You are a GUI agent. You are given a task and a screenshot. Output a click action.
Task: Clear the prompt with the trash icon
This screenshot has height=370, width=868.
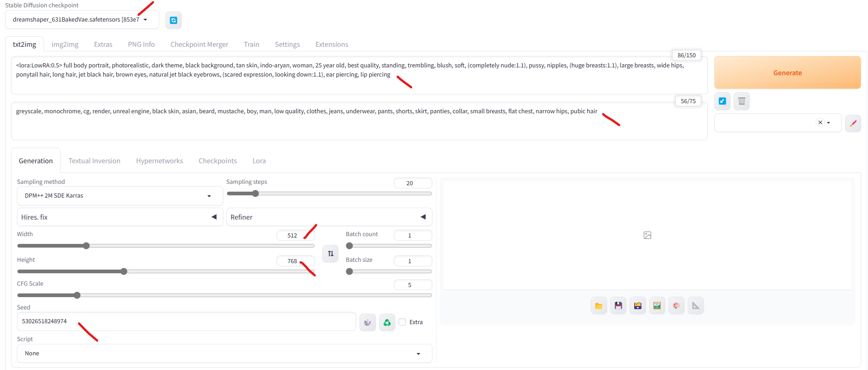coord(741,101)
